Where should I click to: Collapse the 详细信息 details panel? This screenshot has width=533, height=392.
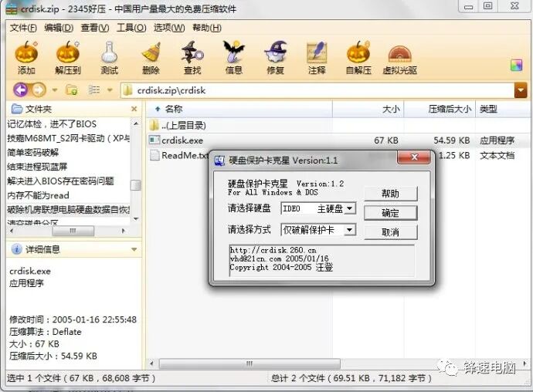[x=134, y=250]
